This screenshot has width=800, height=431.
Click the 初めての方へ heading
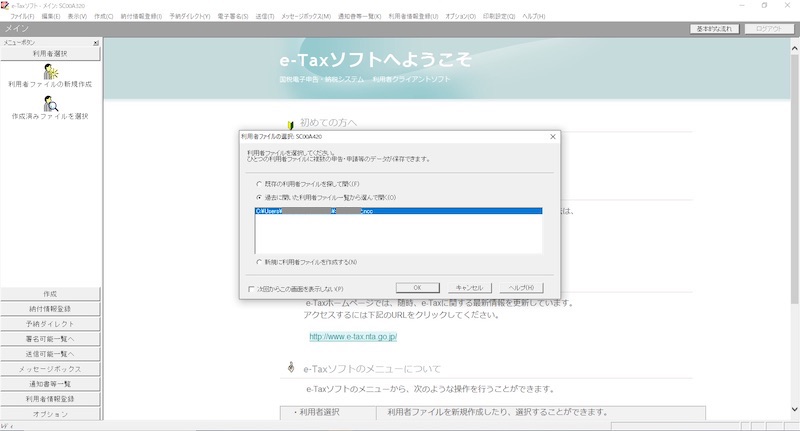click(x=328, y=122)
